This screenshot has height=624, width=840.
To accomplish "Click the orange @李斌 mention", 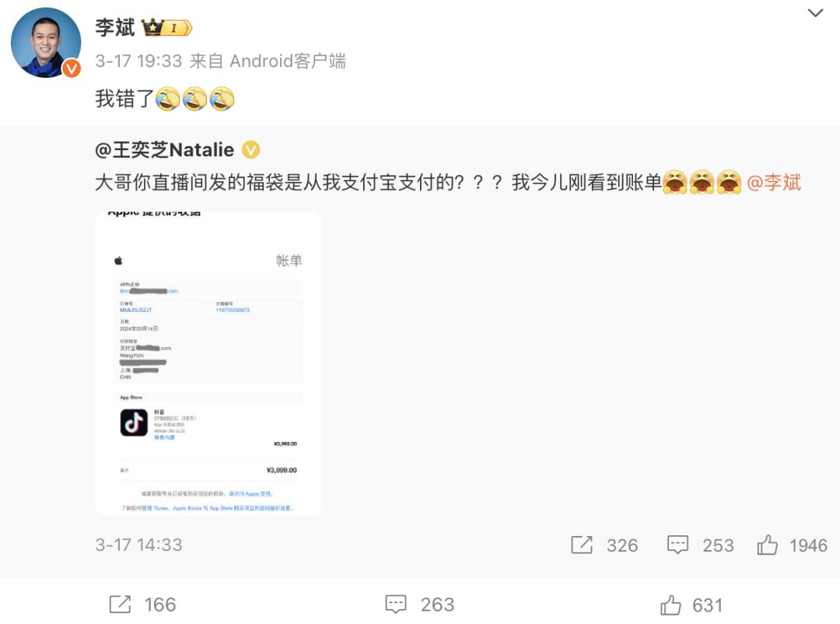I will pos(774,182).
